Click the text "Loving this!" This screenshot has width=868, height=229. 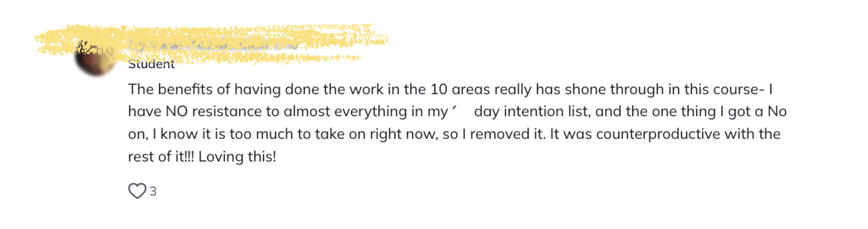tap(237, 157)
